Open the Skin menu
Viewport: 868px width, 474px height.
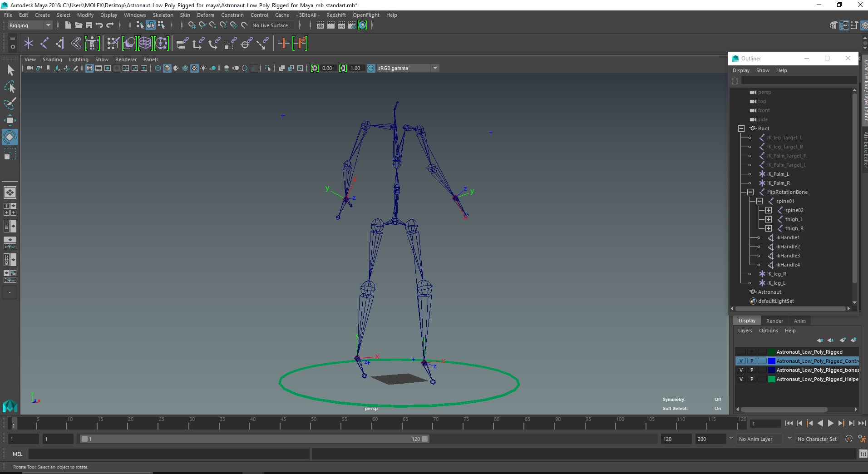(185, 15)
